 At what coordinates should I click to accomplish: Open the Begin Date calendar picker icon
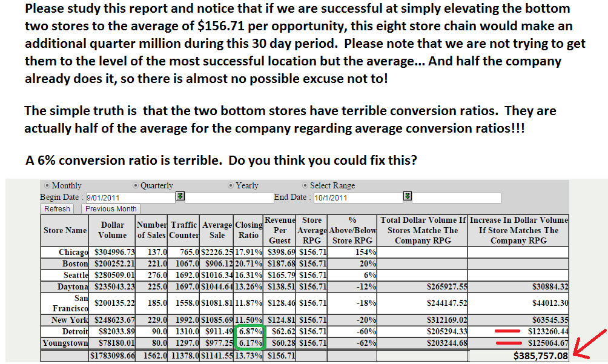pyautogui.click(x=180, y=196)
